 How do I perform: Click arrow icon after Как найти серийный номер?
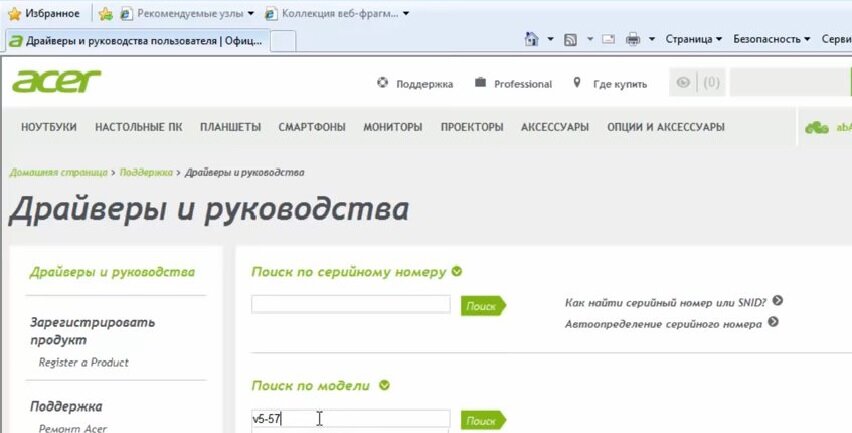(x=778, y=300)
